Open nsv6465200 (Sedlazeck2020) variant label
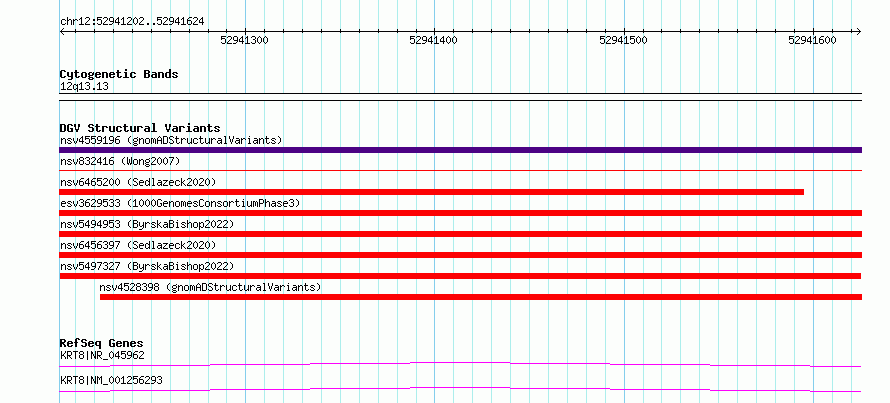890x403 pixels. click(x=138, y=182)
